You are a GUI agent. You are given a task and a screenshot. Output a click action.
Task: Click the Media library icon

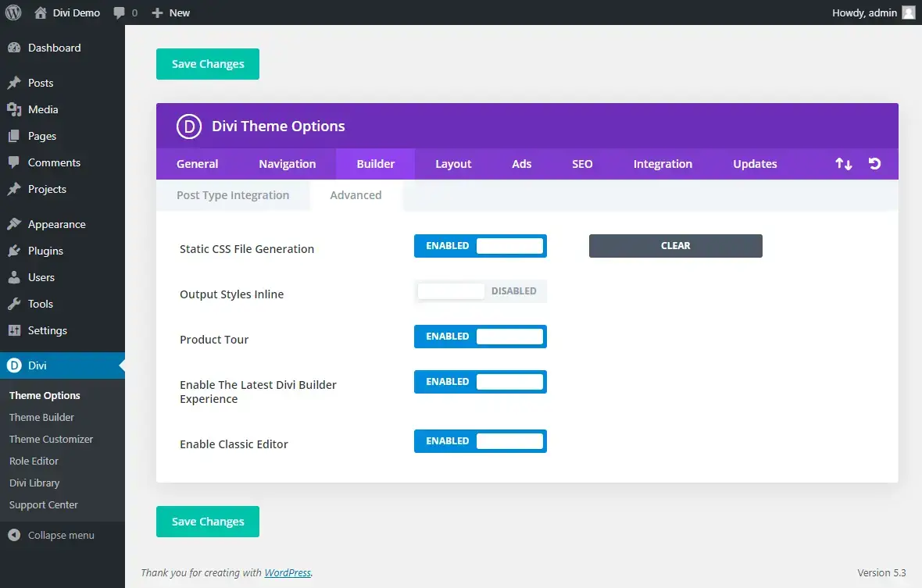click(14, 109)
